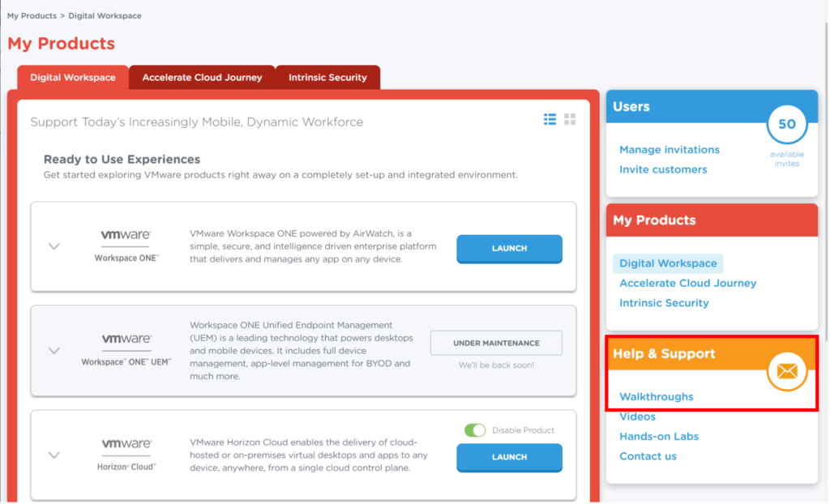Click the 'Disable Product' label
Image resolution: width=830 pixels, height=504 pixels.
point(523,430)
